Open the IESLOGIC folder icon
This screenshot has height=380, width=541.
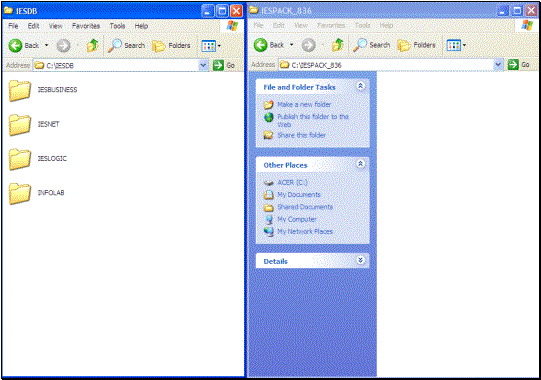pos(20,159)
